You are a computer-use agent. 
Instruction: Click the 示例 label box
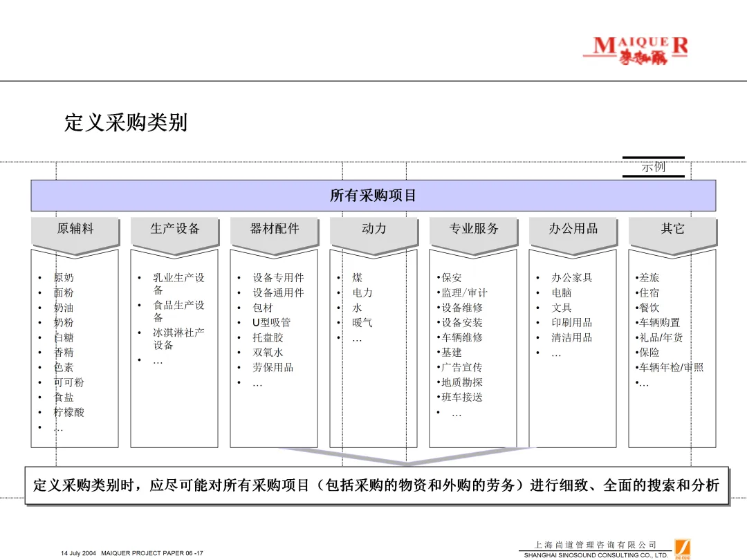pyautogui.click(x=653, y=167)
